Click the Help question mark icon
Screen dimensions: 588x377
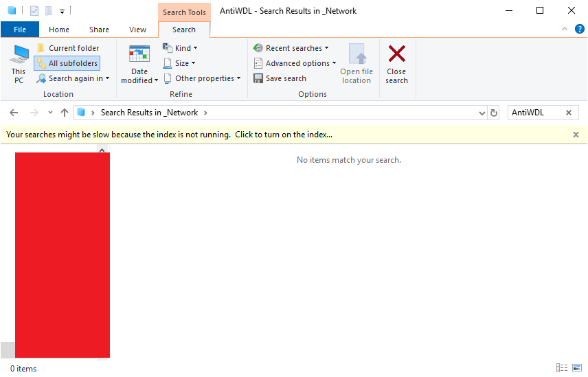tap(579, 30)
